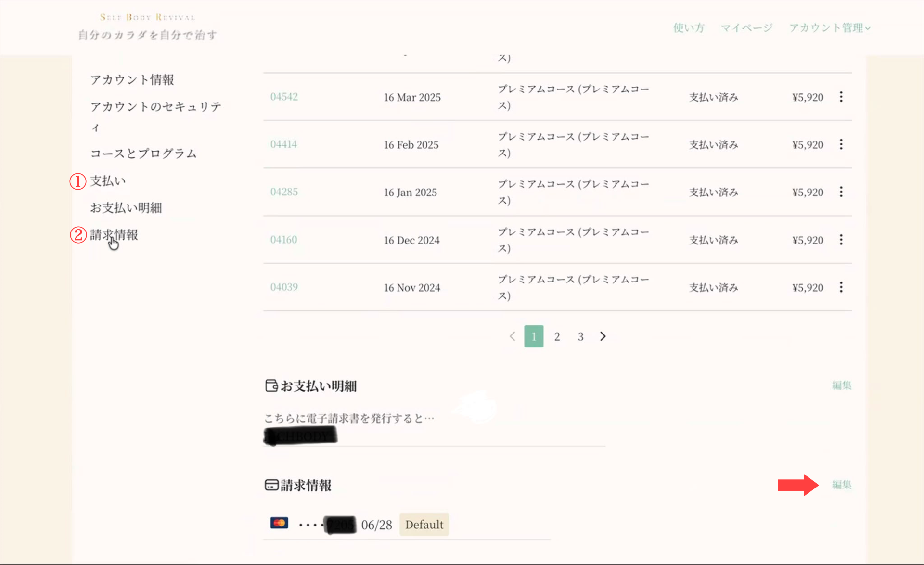Open the マイページ menu item
This screenshot has width=924, height=565.
click(x=746, y=28)
